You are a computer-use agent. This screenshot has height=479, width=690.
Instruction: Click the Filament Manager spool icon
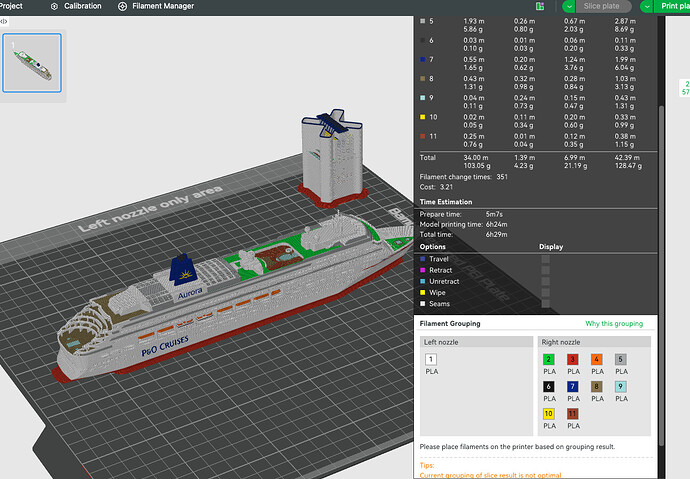pos(122,7)
